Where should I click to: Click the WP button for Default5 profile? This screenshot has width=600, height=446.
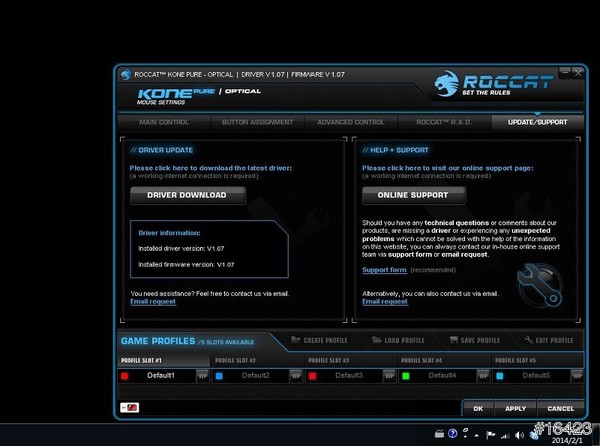[576, 375]
